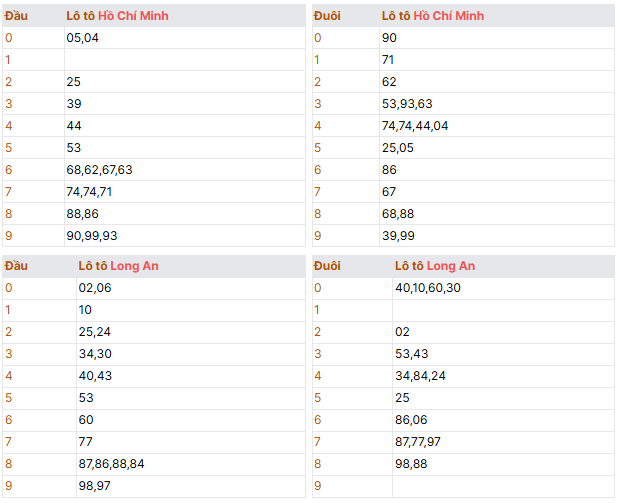Viewport: 620px width, 503px height.
Task: Click the 98,97 cell in Long An Đầu table
Action: pos(191,486)
